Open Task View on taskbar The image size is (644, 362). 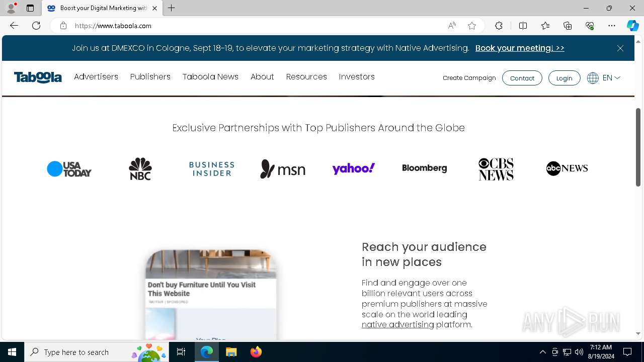pyautogui.click(x=181, y=352)
